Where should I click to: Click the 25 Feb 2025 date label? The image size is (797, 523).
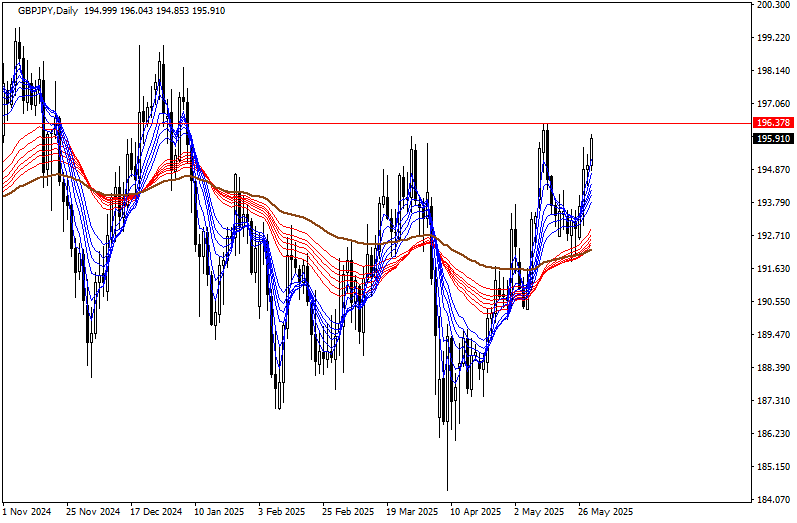point(348,512)
